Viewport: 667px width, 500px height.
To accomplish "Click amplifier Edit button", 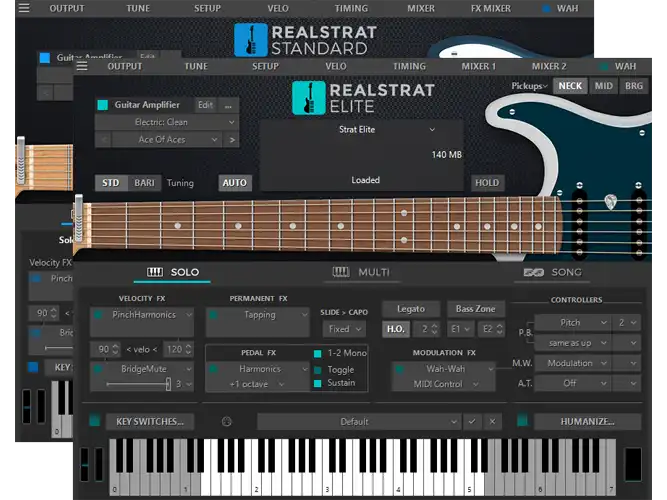I will (x=205, y=105).
